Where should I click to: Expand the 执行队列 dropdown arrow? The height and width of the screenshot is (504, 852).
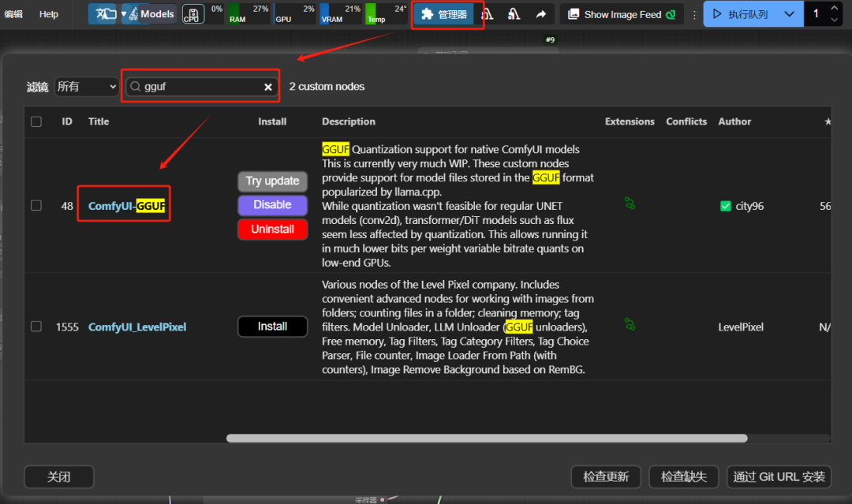790,14
